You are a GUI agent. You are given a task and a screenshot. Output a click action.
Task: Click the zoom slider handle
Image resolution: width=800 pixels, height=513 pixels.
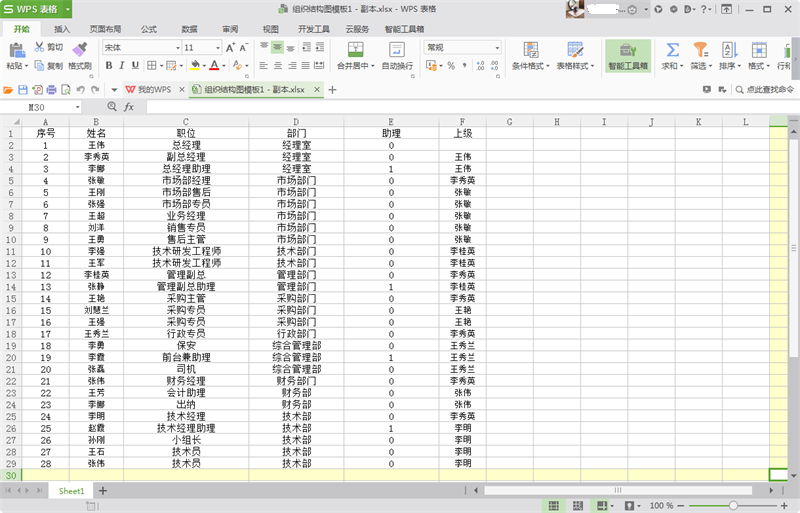tap(733, 505)
